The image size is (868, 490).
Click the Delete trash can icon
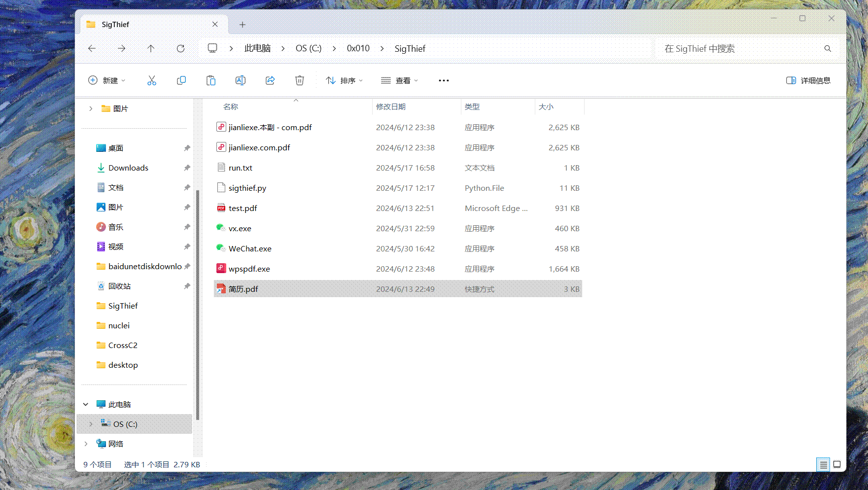click(x=300, y=80)
